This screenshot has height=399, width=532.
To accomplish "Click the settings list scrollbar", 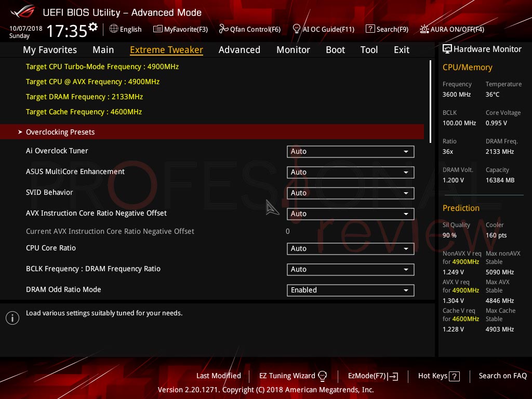I will click(x=430, y=102).
